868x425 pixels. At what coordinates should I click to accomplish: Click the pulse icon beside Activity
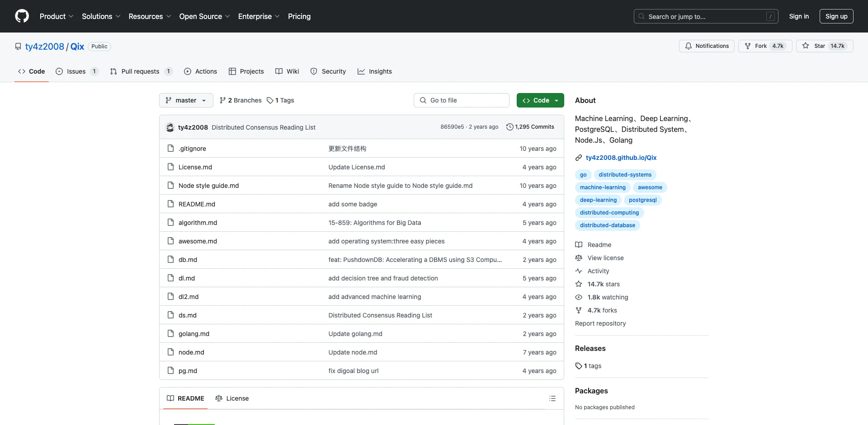pyautogui.click(x=579, y=271)
